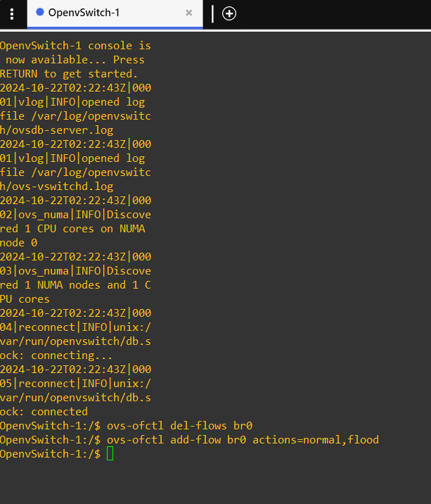This screenshot has width=431, height=504.
Task: Open the three-dot kebab menu
Action: [x=12, y=14]
